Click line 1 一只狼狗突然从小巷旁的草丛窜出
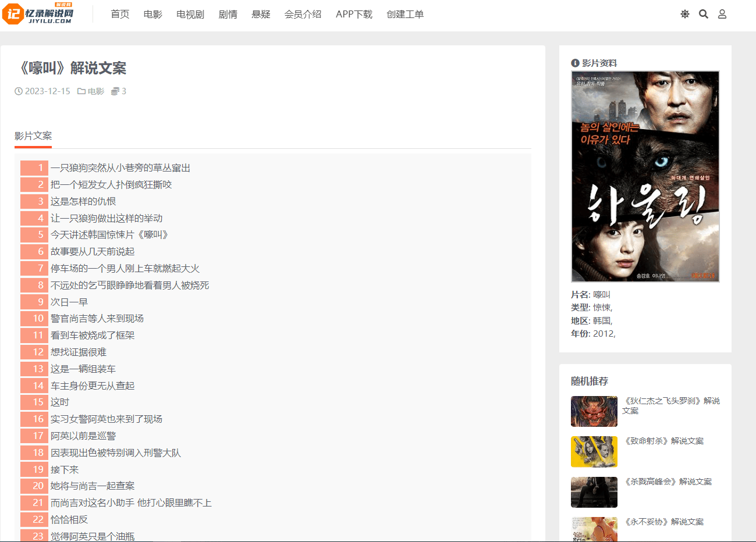This screenshot has width=756, height=542. tap(120, 168)
